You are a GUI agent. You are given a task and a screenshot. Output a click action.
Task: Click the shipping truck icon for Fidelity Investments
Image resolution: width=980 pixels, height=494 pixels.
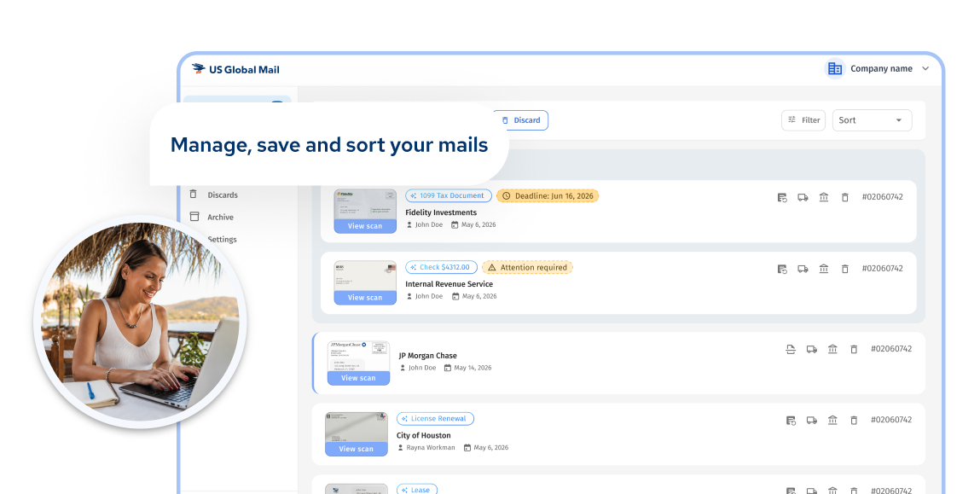tap(803, 197)
